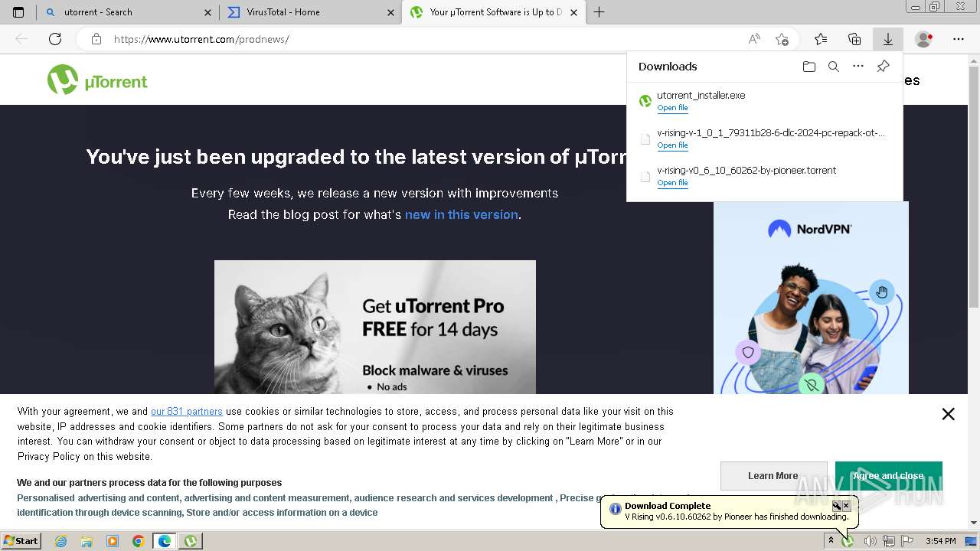
Task: Refresh the current page
Action: pos(55,39)
